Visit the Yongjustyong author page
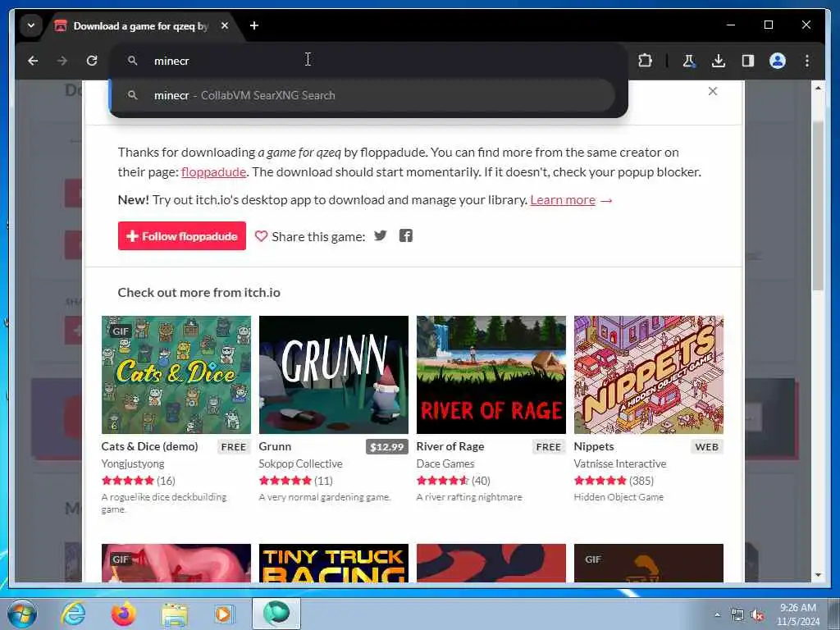Image resolution: width=840 pixels, height=630 pixels. (x=133, y=463)
